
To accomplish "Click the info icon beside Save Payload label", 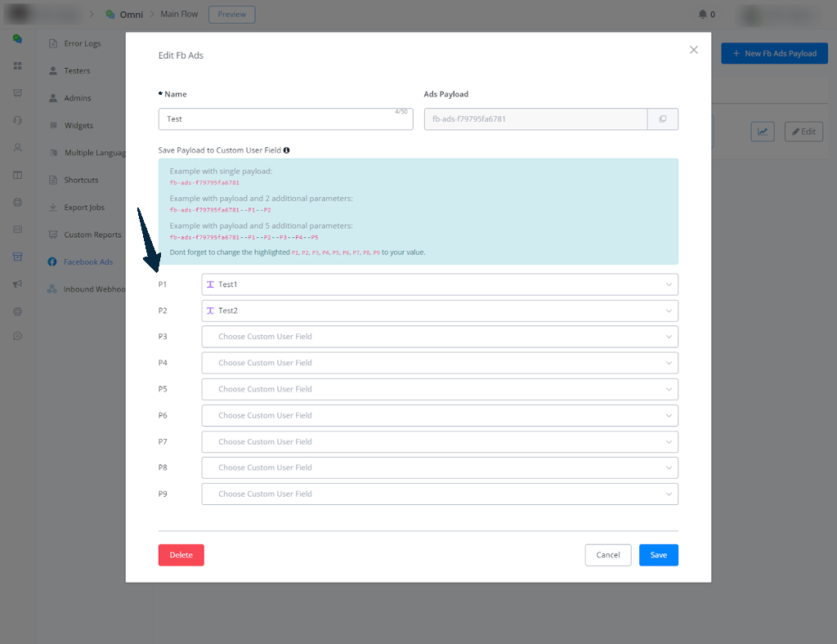I will [287, 150].
